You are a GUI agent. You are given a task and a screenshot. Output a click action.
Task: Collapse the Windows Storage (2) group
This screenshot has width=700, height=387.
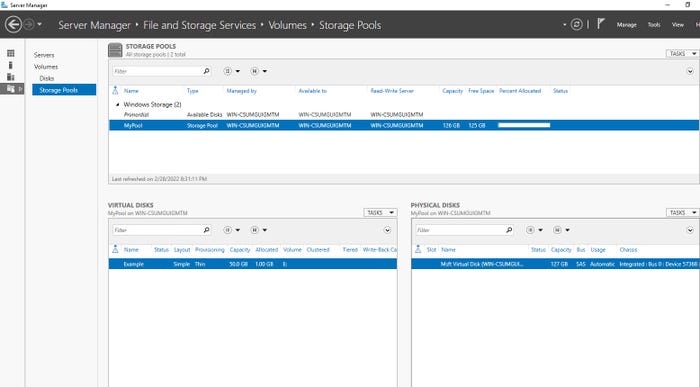(117, 104)
